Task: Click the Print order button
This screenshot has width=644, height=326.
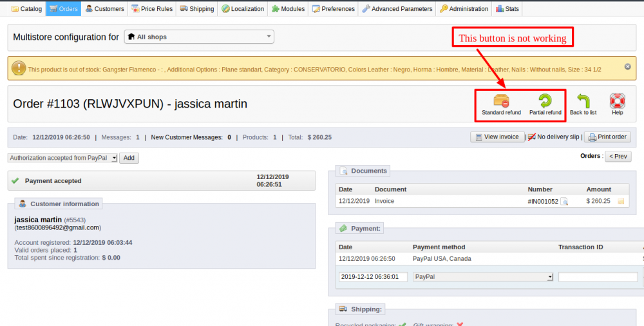Action: coord(607,137)
